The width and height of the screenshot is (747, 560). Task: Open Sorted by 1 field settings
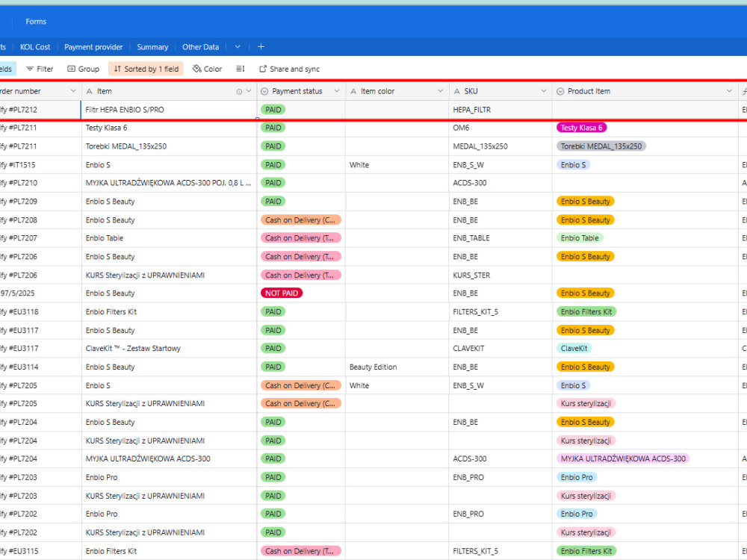coord(146,69)
